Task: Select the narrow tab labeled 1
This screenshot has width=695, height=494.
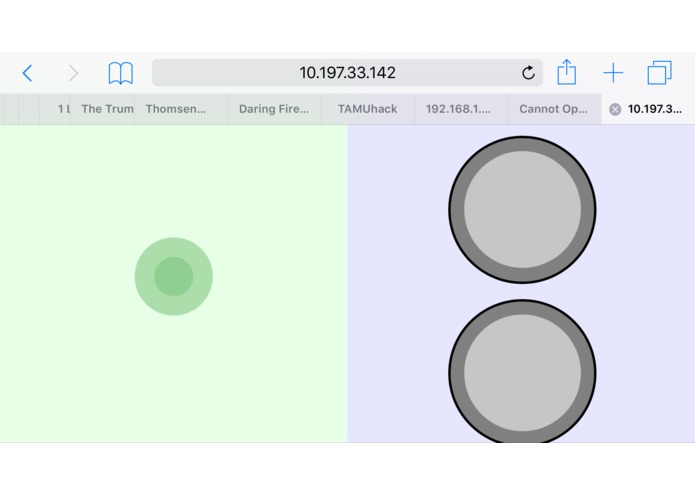Action: tap(55, 109)
